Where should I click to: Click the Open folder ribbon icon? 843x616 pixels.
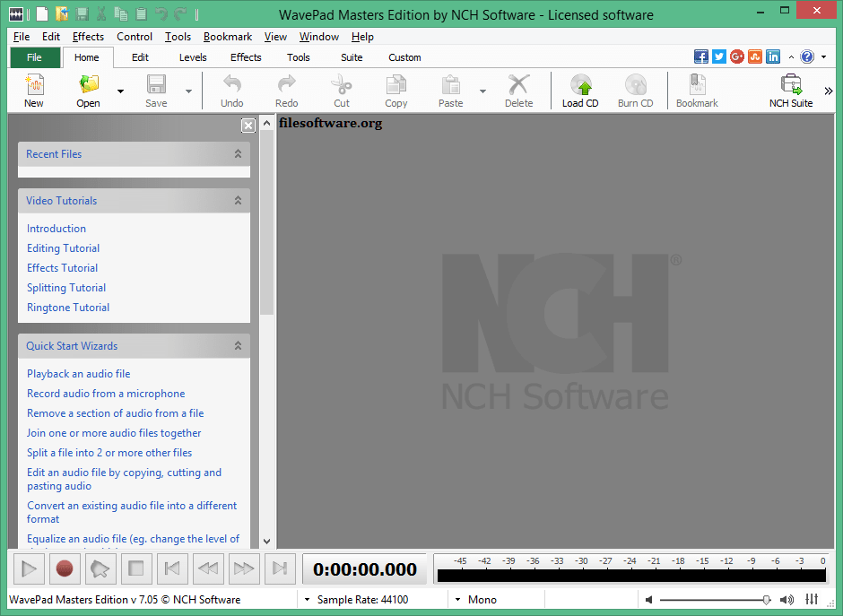pos(89,85)
